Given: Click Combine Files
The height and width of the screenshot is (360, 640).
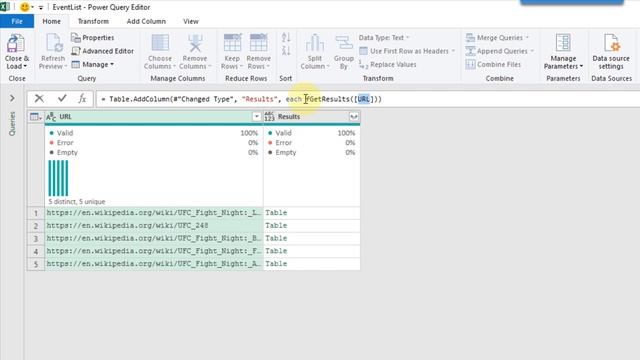Looking at the screenshot, I should [x=493, y=64].
